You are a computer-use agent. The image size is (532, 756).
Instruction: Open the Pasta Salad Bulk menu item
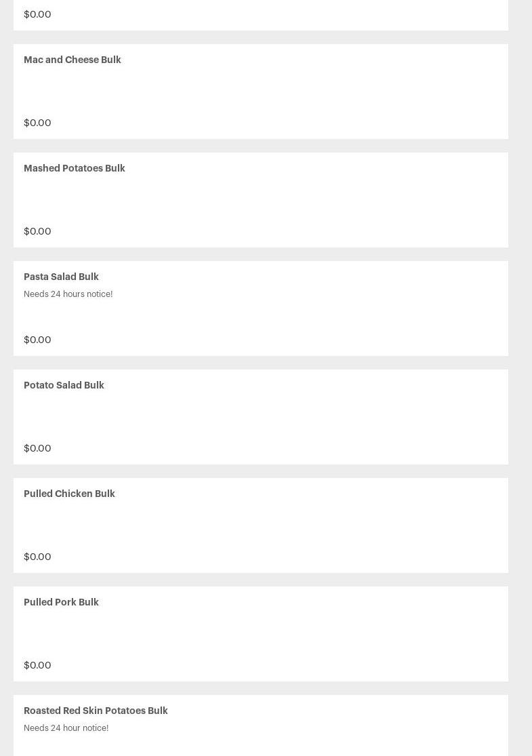pyautogui.click(x=61, y=277)
